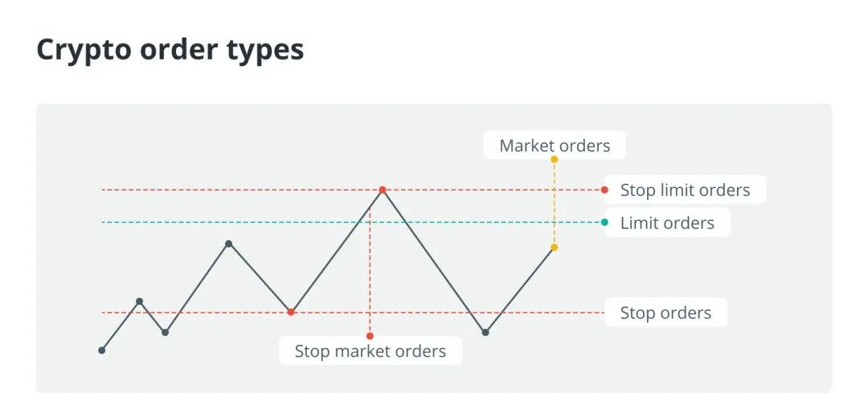
Task: Click the teal dashed Limit orders line
Action: click(x=352, y=223)
